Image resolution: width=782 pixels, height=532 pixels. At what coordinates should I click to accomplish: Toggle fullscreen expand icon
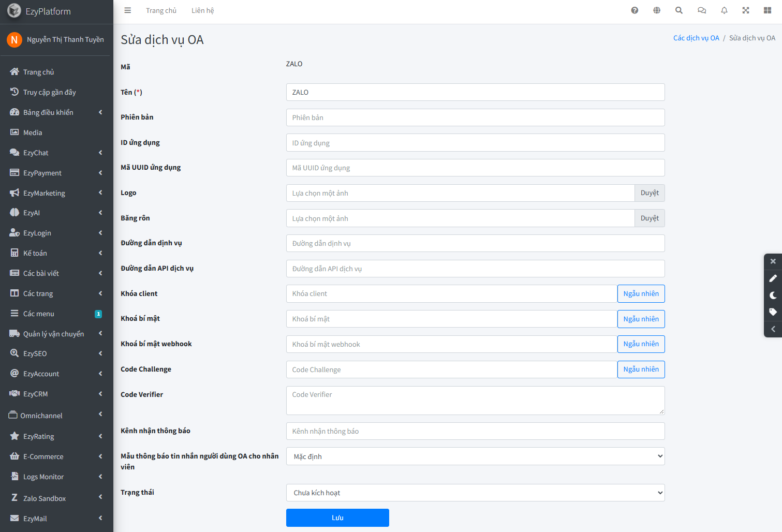click(746, 10)
